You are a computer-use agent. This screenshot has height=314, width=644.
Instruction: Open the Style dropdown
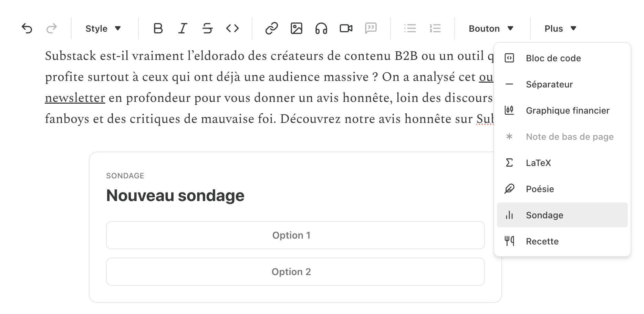103,29
